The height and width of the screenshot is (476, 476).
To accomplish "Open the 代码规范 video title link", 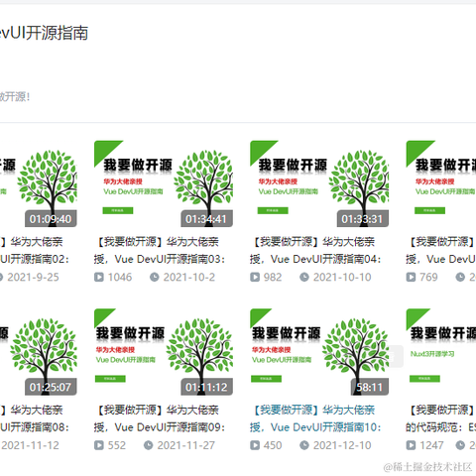I will pyautogui.click(x=441, y=418).
